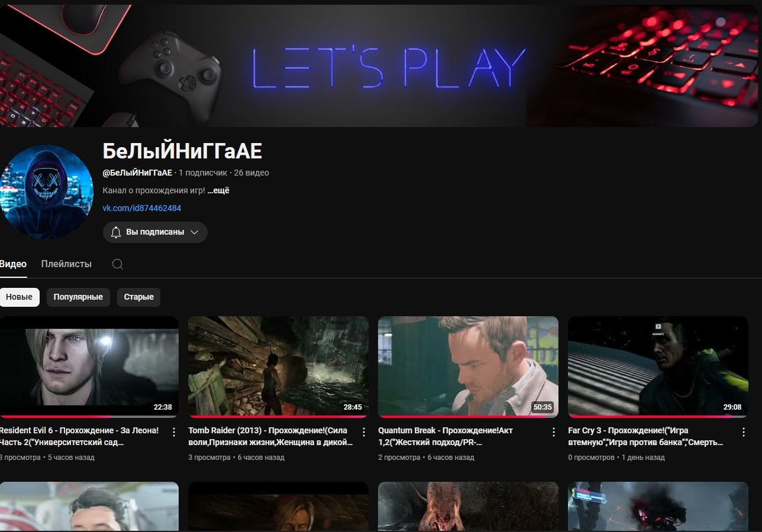Click the channel name БеЛыЙНиГГаАЕ heading

182,151
